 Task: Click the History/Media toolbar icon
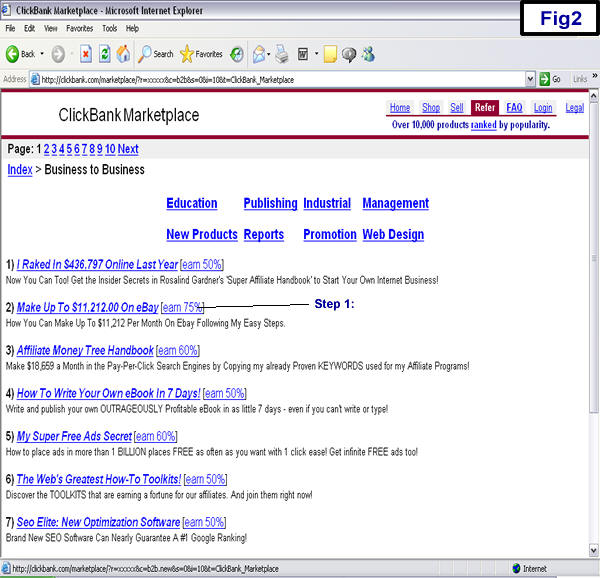click(237, 54)
